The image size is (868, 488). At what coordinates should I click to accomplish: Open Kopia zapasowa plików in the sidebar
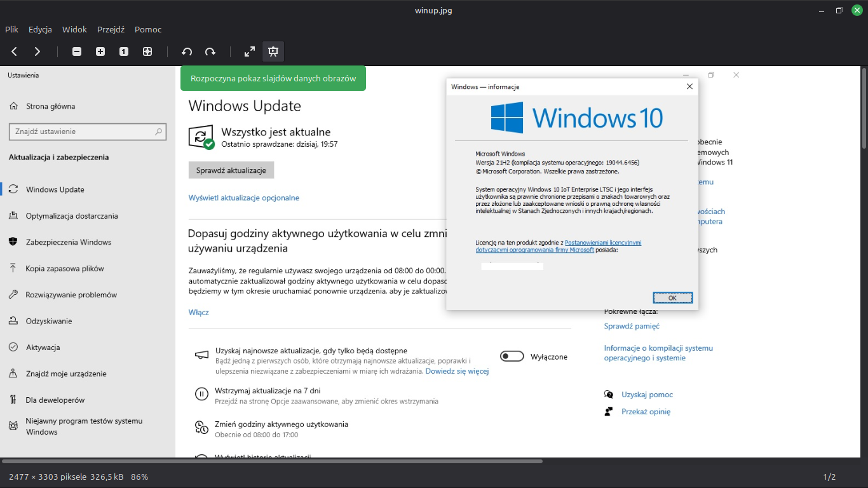[65, 268]
